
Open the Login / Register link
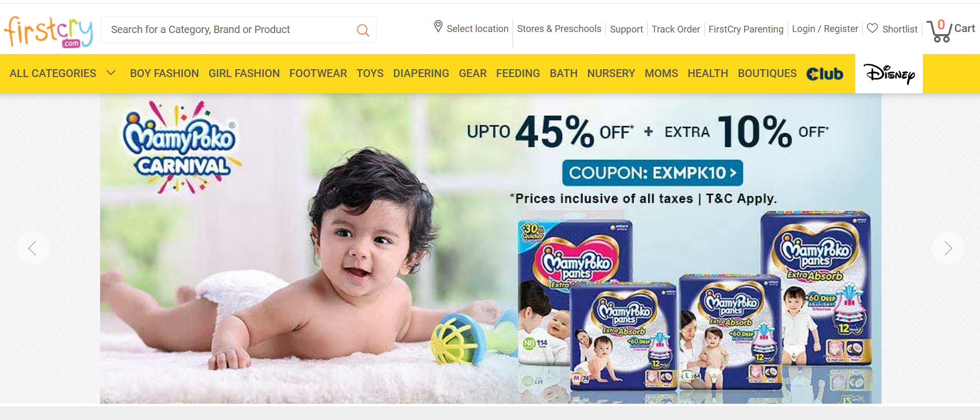point(825,29)
